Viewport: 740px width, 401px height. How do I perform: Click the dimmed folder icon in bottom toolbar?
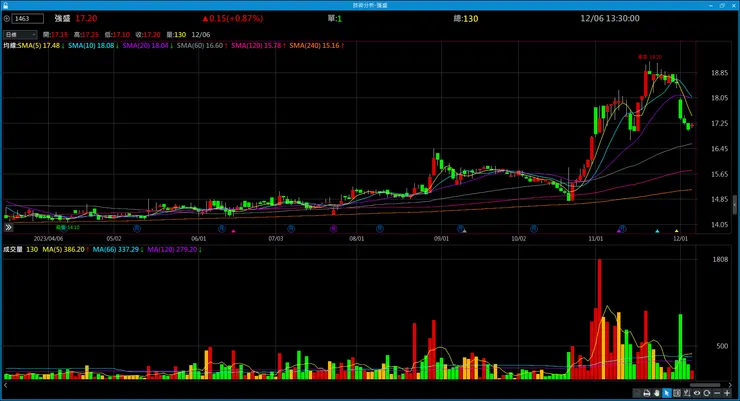point(637,393)
